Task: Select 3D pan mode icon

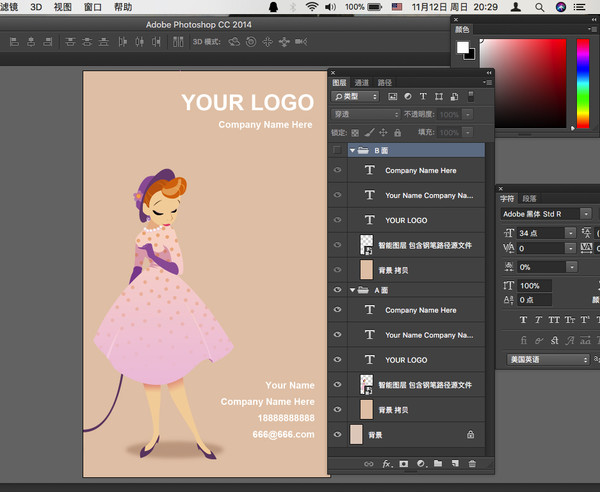Action: pyautogui.click(x=267, y=42)
